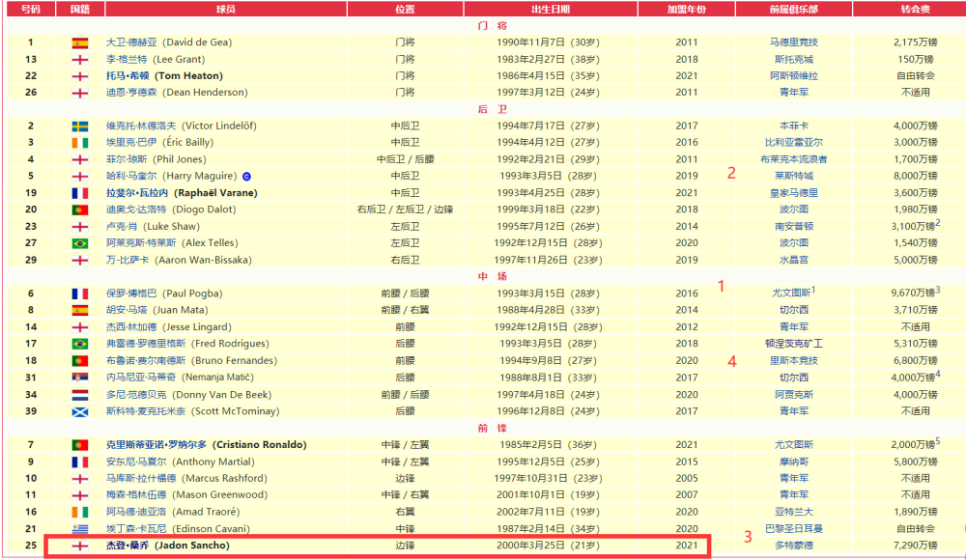Select the 7,290万镑 fee in Sancho's row
The height and width of the screenshot is (560, 966).
pos(915,546)
